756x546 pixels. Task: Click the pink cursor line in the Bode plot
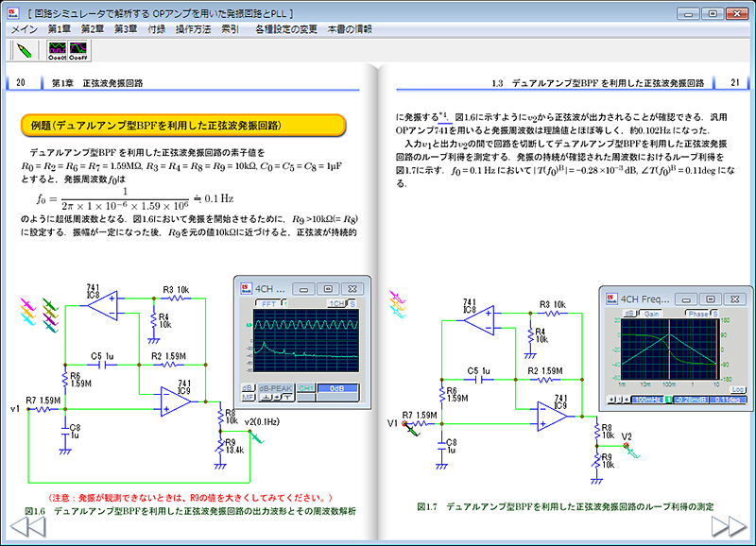click(669, 349)
